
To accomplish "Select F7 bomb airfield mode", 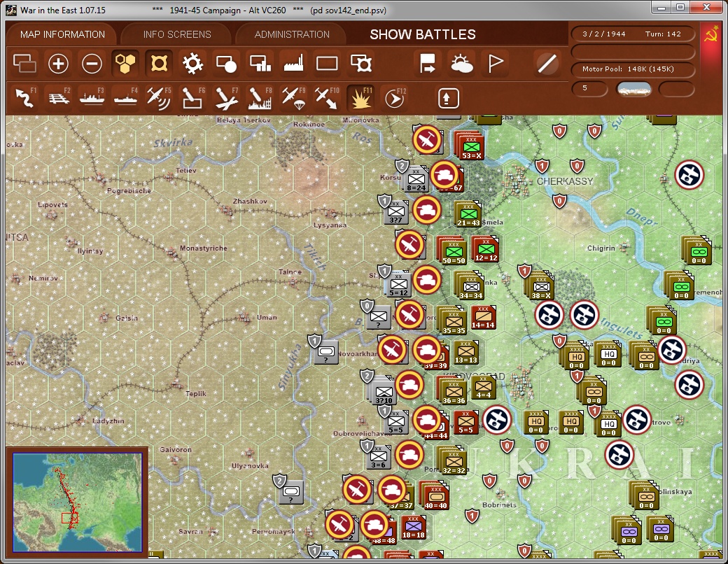I will pos(226,98).
